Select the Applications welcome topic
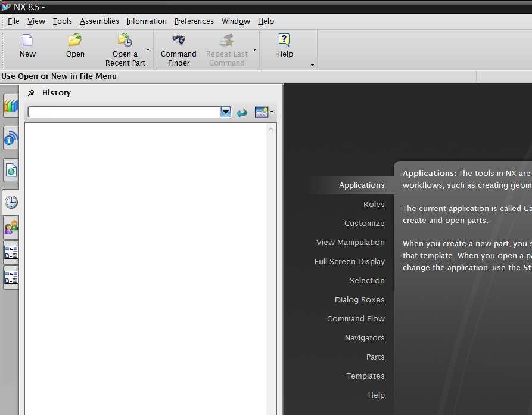The width and height of the screenshot is (532, 415). pyautogui.click(x=362, y=185)
